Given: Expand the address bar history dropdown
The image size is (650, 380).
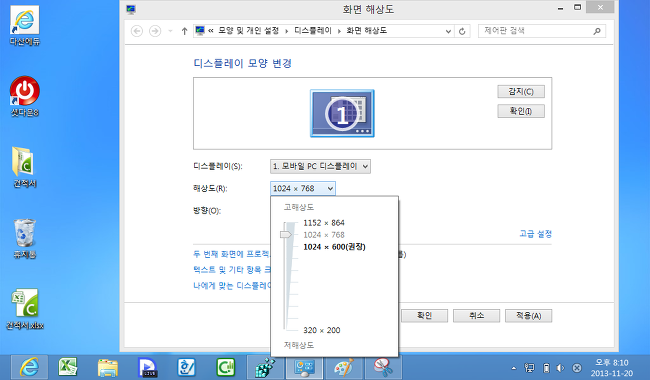Looking at the screenshot, I should pos(448,31).
